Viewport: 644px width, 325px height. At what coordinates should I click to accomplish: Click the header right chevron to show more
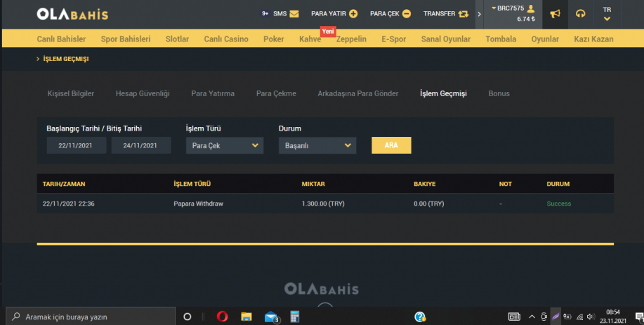(479, 14)
